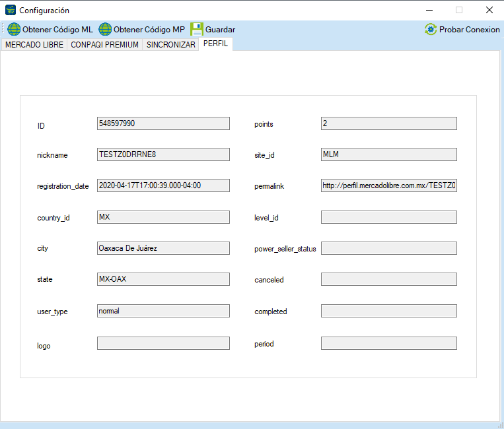This screenshot has height=429, width=504.
Task: Click the empty canceled field
Action: point(389,279)
